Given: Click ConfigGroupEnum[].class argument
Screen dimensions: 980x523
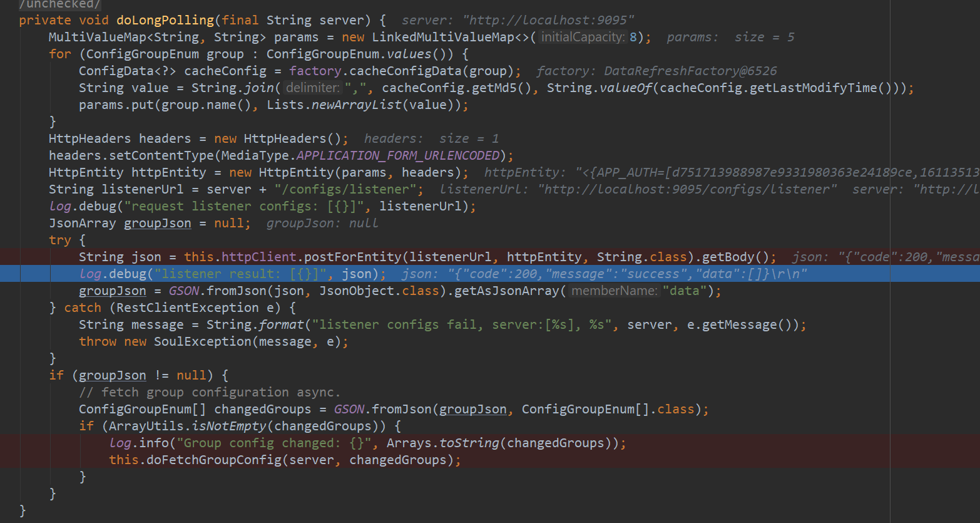Looking at the screenshot, I should [x=608, y=409].
